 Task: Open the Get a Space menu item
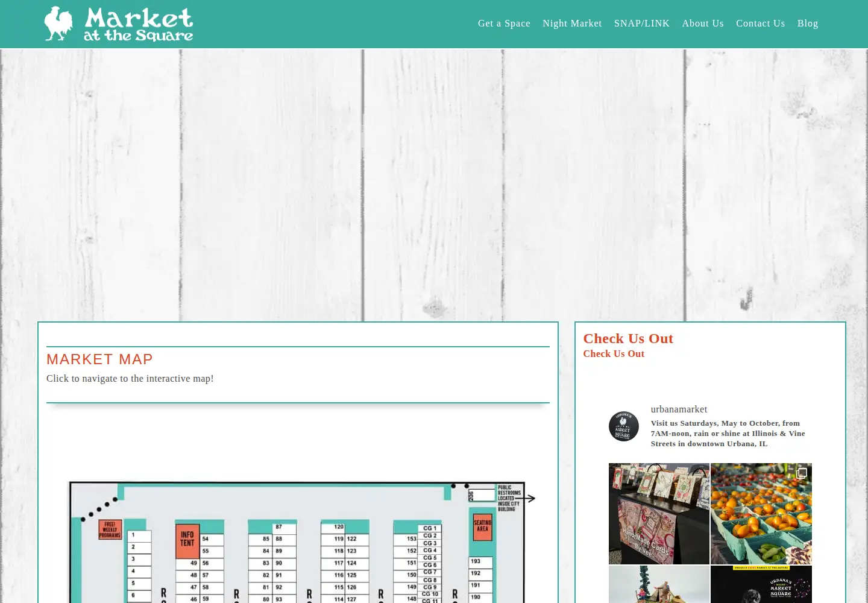(x=504, y=24)
